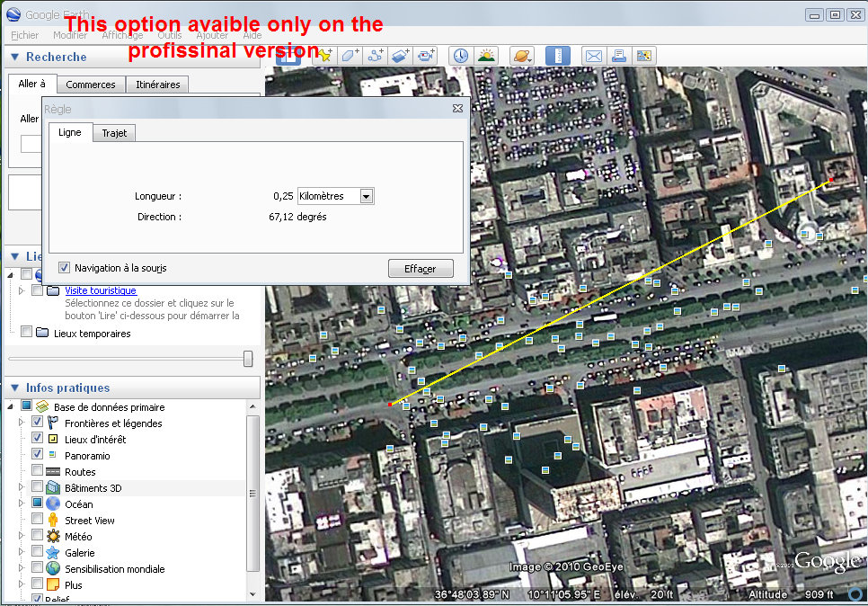The height and width of the screenshot is (606, 868).
Task: Click the email envelope toolbar icon
Action: [593, 56]
